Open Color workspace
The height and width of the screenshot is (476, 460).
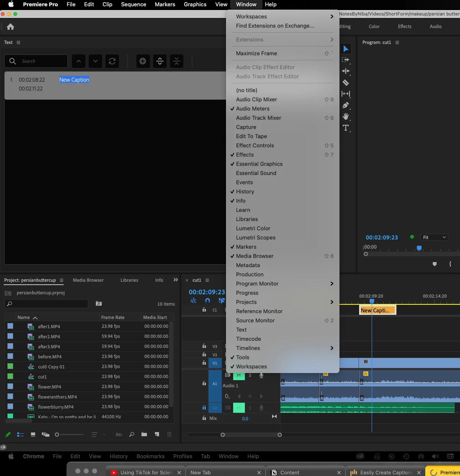pyautogui.click(x=374, y=26)
